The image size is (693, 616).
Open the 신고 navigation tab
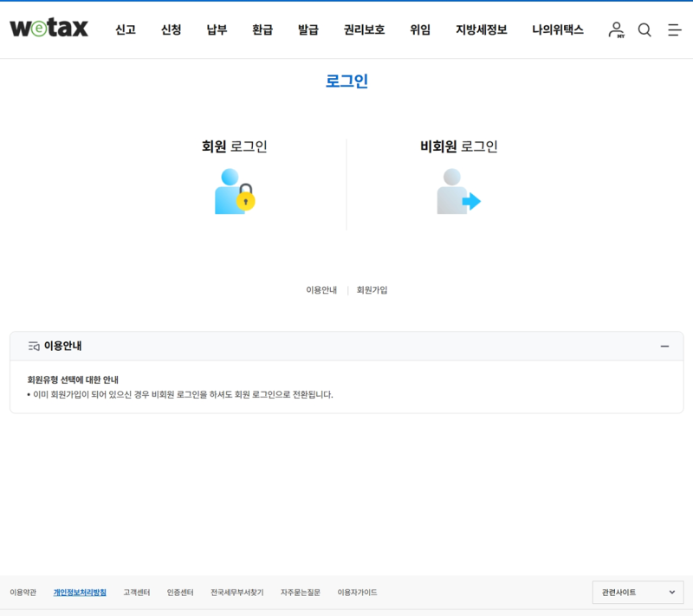point(125,29)
